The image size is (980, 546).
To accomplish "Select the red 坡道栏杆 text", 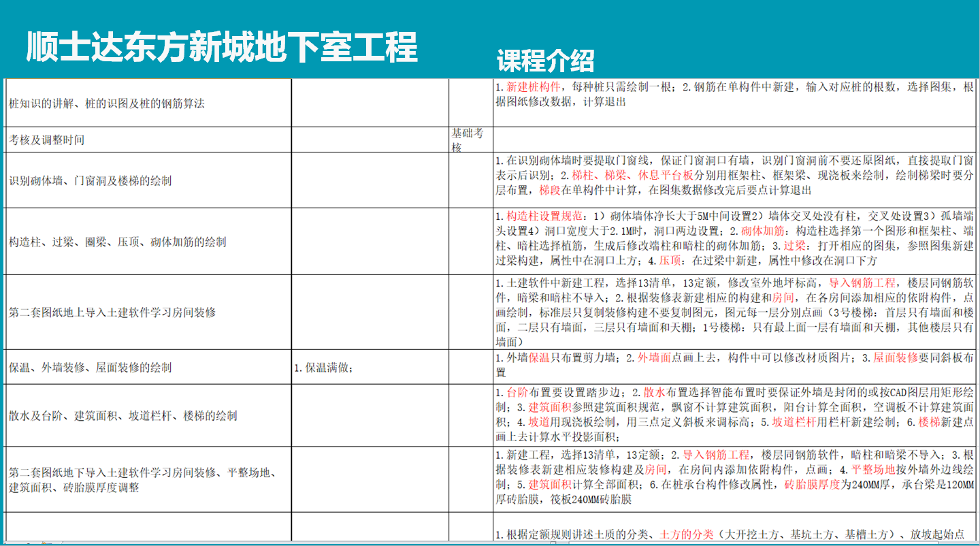I will (794, 423).
